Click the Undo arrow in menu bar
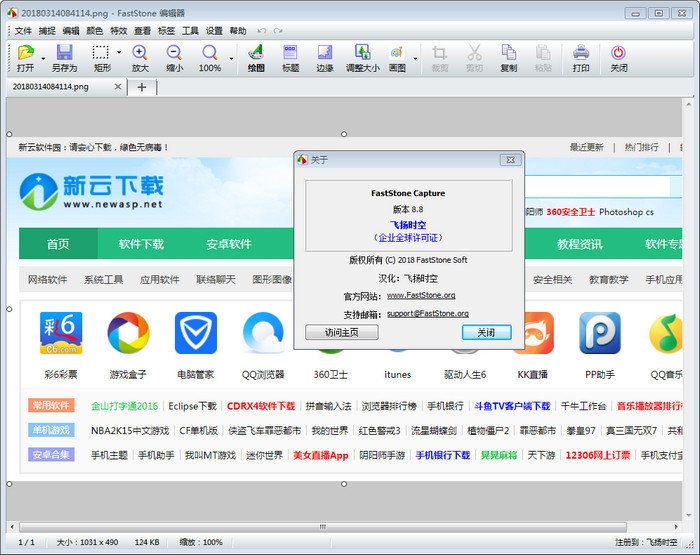 (x=262, y=31)
